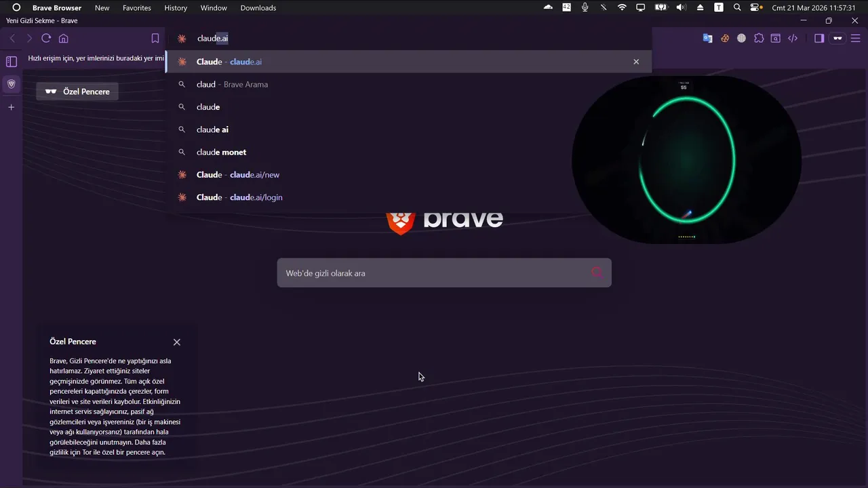The width and height of the screenshot is (868, 488).
Task: Open the claude.ai/login suggestion
Action: pyautogui.click(x=409, y=197)
